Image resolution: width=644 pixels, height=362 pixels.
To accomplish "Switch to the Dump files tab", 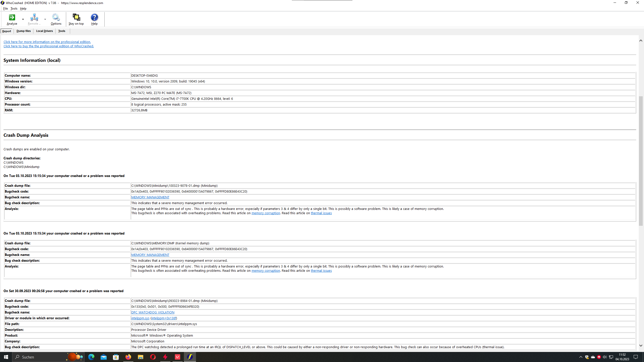I will coord(23,31).
